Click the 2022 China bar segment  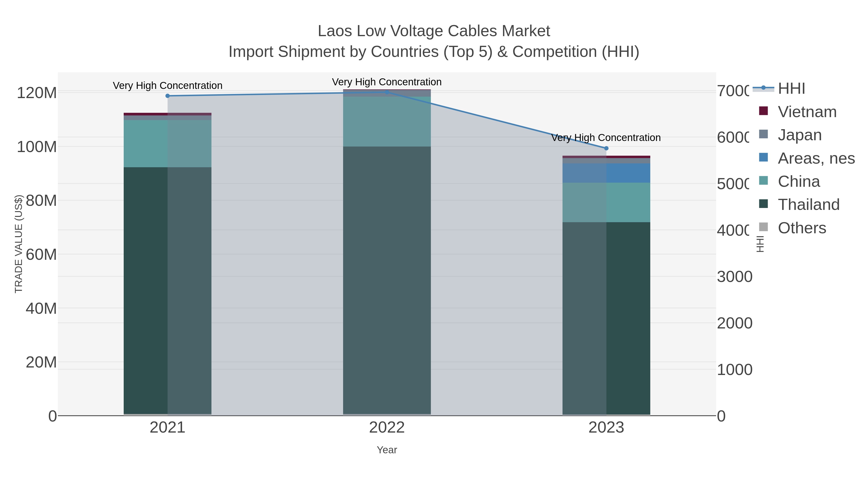[x=387, y=122]
